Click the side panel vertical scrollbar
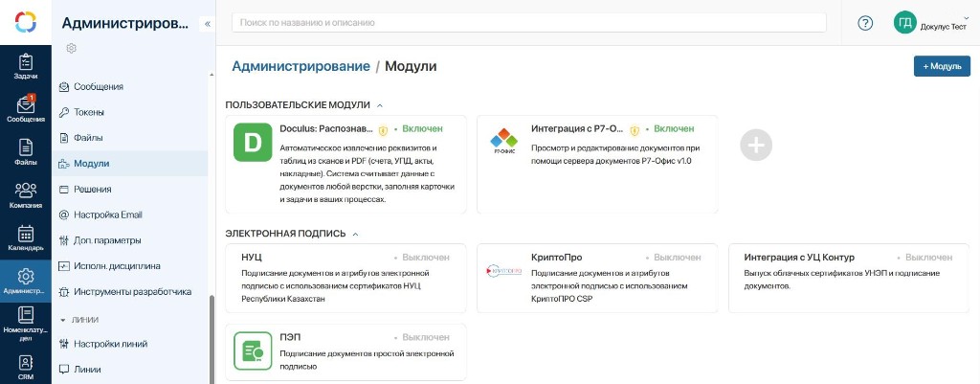This screenshot has height=384, width=980. (212, 339)
